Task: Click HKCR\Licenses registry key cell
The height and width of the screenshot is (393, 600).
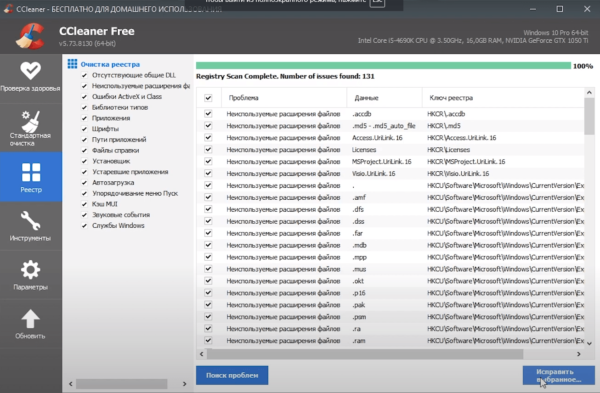Action: click(x=448, y=150)
